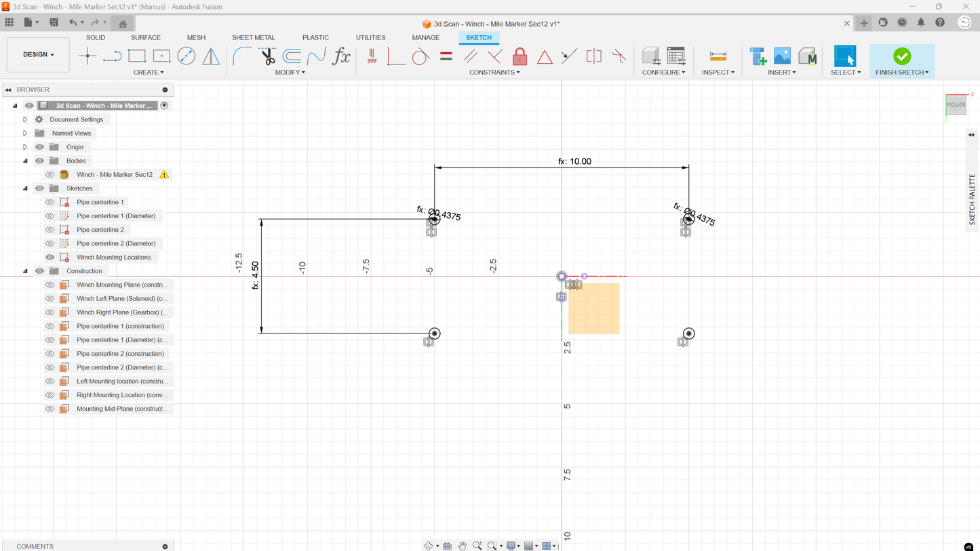
Task: Select the Fillet tool in Modify
Action: 241,57
